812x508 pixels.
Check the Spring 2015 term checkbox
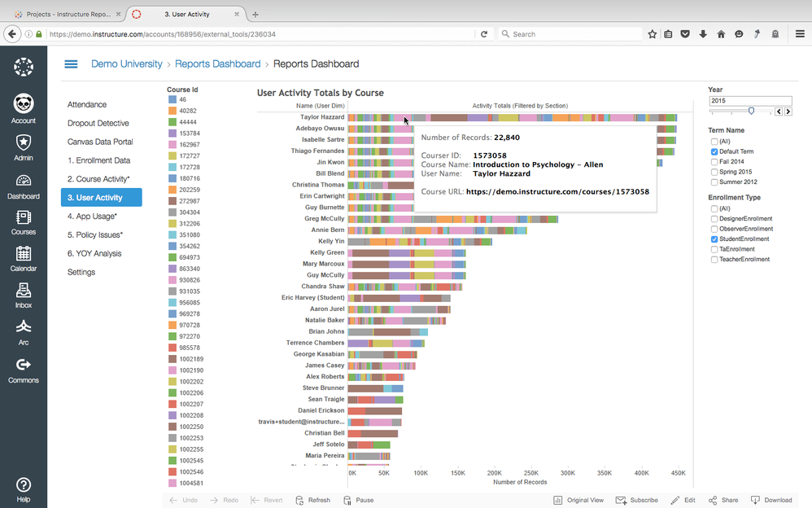(x=714, y=172)
